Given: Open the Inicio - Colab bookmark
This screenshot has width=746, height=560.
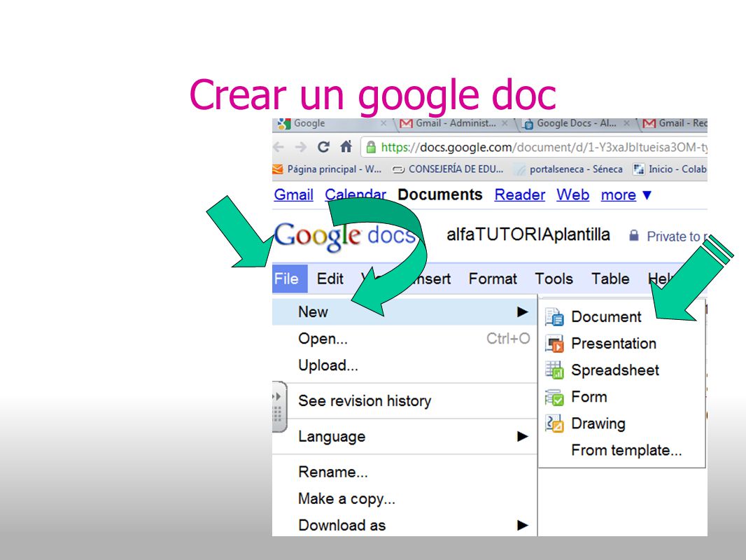Looking at the screenshot, I should click(x=670, y=169).
